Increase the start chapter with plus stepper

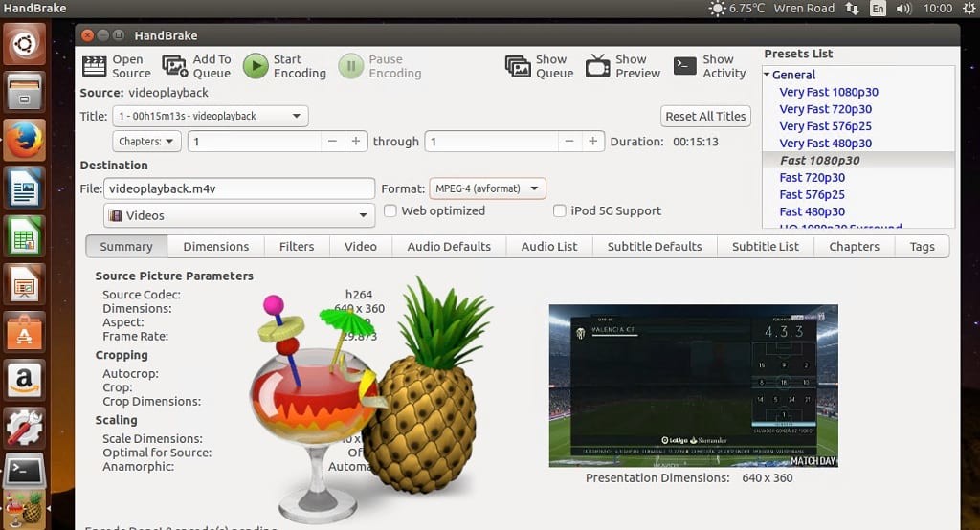click(x=356, y=141)
